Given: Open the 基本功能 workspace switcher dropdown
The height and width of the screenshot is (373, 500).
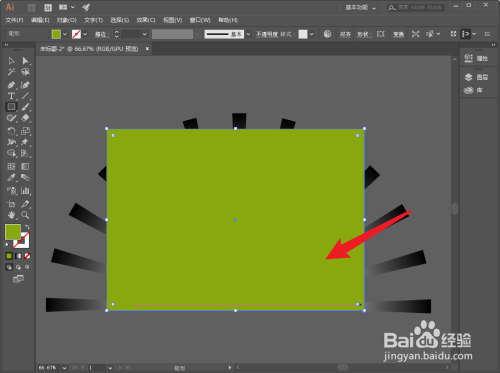Looking at the screenshot, I should pos(361,7).
